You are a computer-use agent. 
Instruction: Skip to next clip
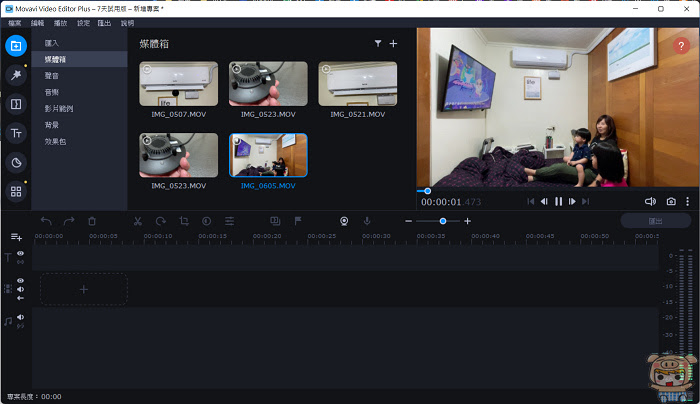[x=586, y=202]
